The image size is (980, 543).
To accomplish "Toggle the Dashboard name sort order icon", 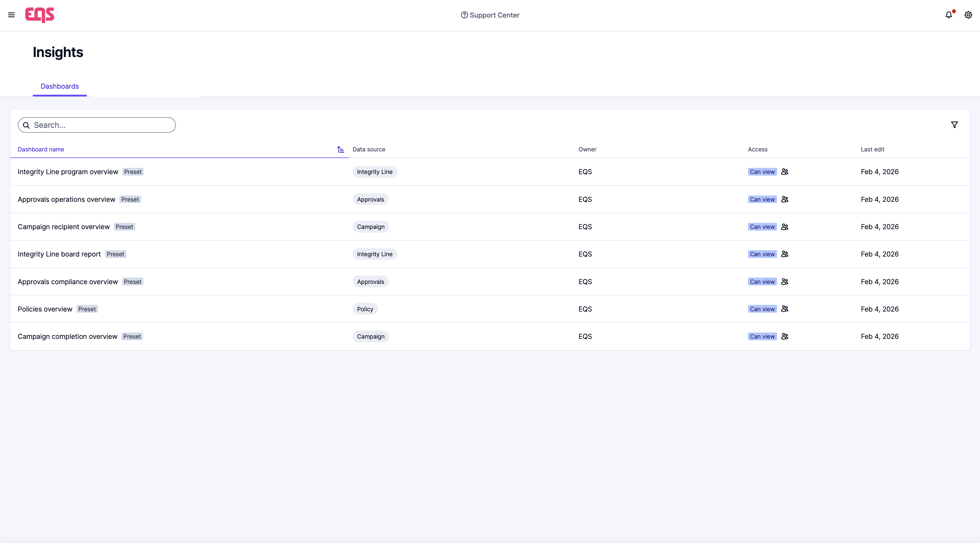I will coord(341,149).
